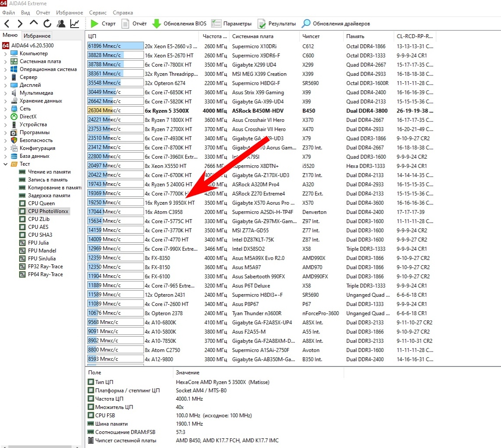Image resolution: width=501 pixels, height=448 pixels.
Task: Select the 16x Ryzen 9 3950X HT row
Action: [x=169, y=203]
